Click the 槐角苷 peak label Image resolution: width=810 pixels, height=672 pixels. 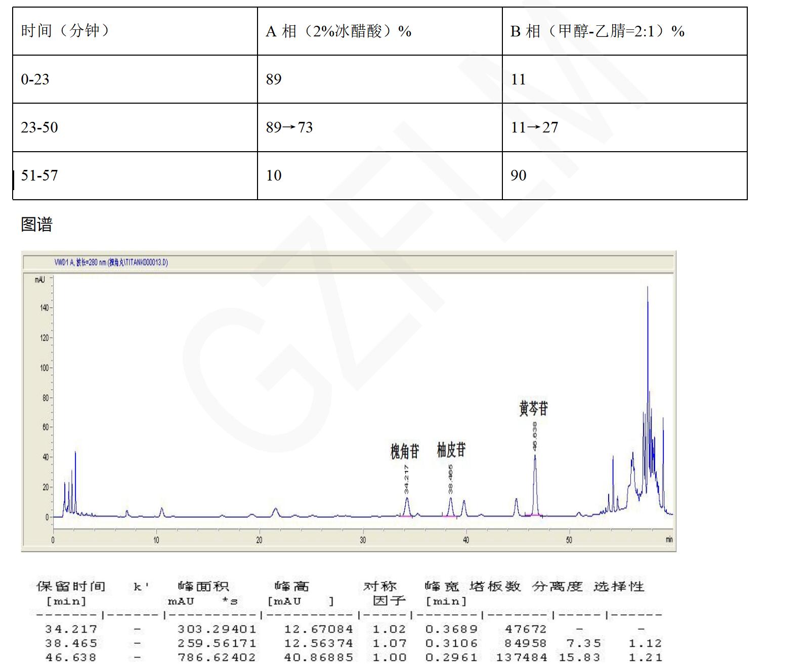(x=405, y=451)
